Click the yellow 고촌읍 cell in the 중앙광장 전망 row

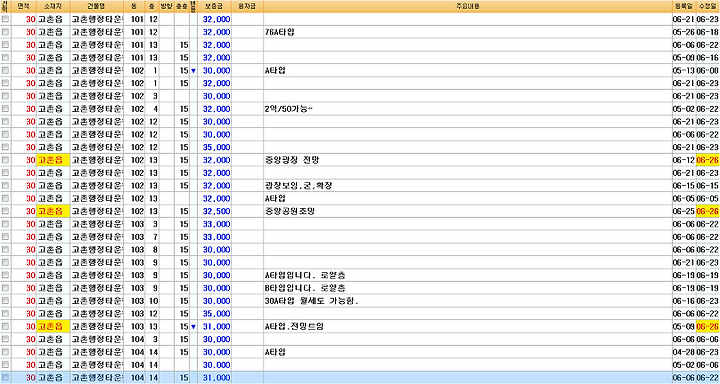53,160
